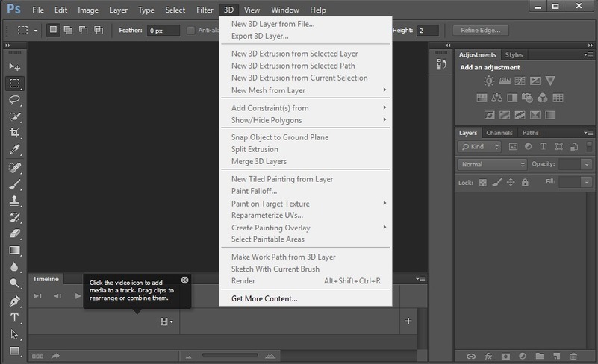Open the timeline video media dropdown
598x364 pixels.
tap(166, 321)
